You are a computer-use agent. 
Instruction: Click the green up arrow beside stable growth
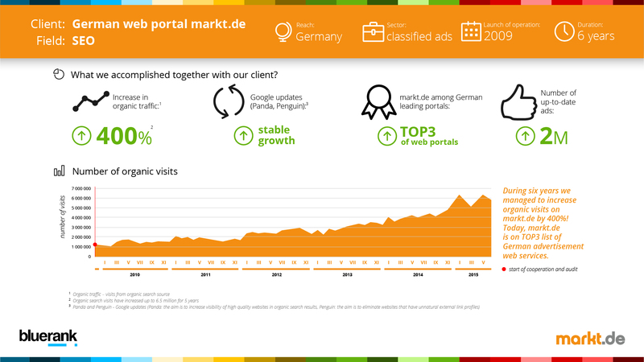(244, 135)
